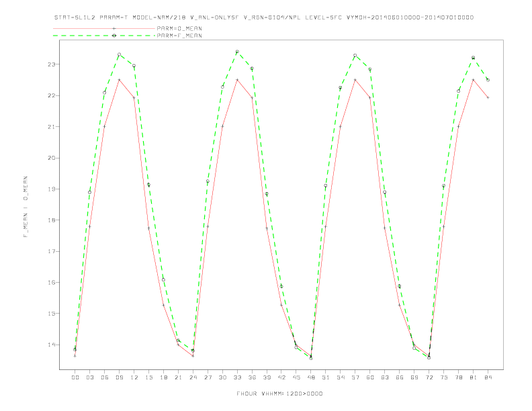The height and width of the screenshot is (411, 532).
Task: Click x-axis forecast hour label 36
Action: (252, 377)
